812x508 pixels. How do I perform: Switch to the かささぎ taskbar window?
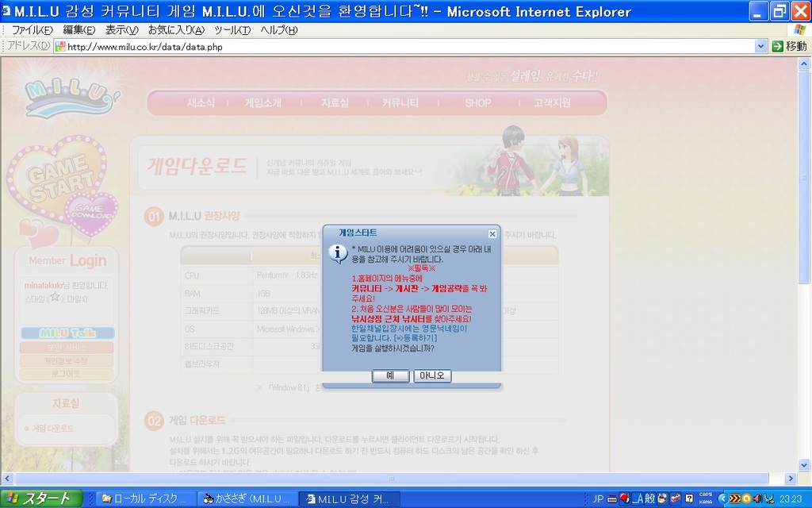tap(248, 498)
